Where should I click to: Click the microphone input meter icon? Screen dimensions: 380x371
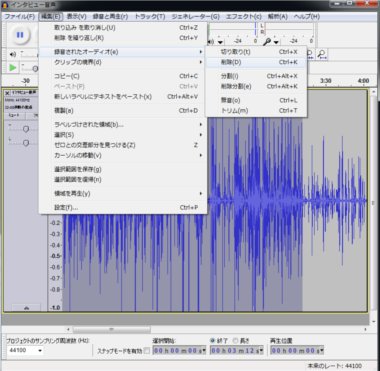point(267,42)
